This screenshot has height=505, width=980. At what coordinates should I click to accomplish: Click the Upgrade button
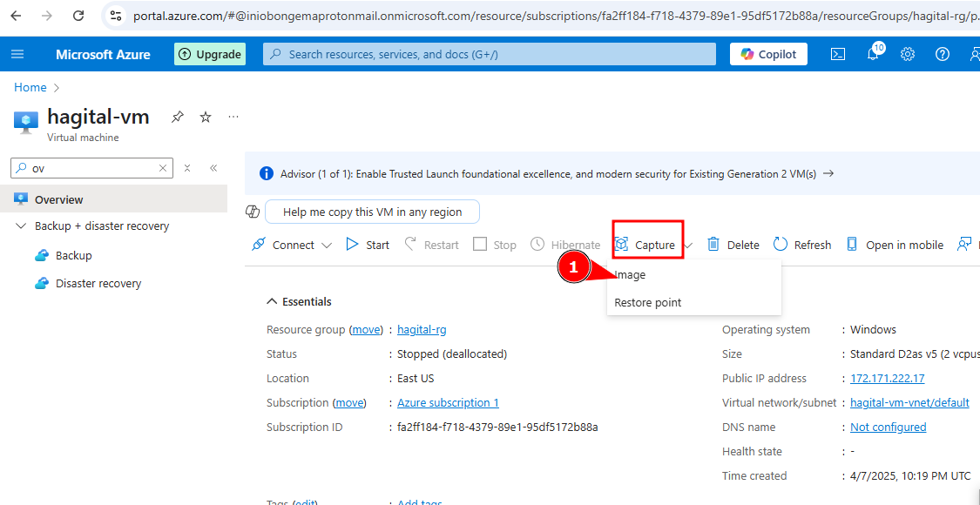(x=210, y=54)
